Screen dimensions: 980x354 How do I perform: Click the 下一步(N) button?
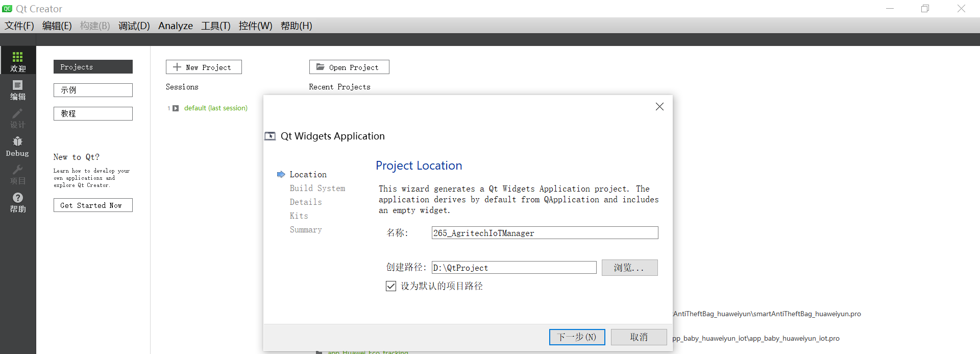tap(577, 337)
